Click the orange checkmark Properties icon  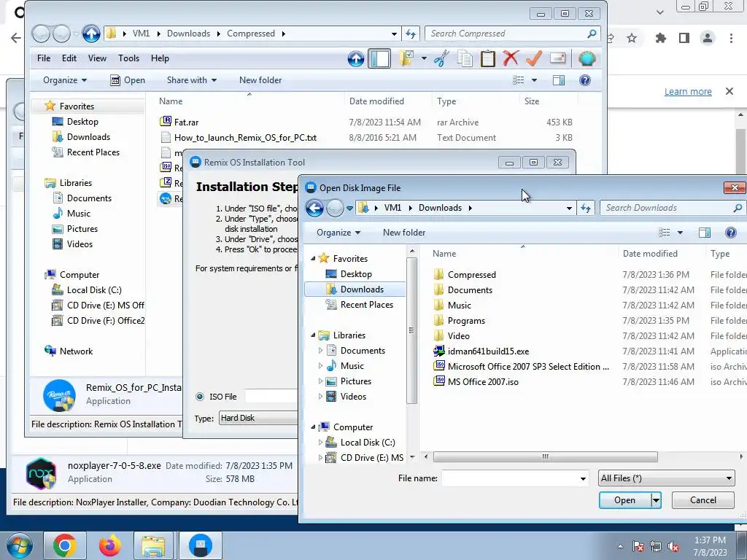[533, 58]
